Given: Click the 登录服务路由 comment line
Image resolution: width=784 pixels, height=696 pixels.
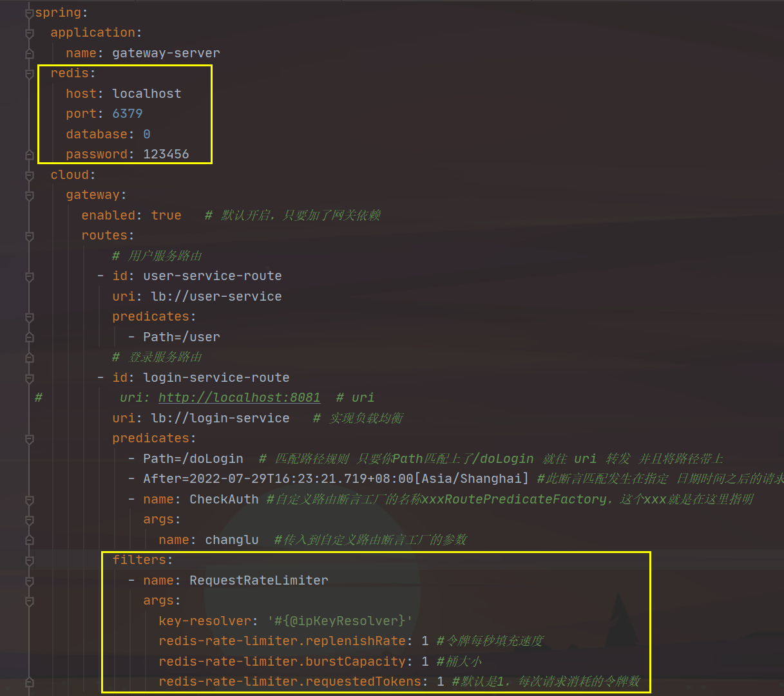Looking at the screenshot, I should [x=157, y=357].
